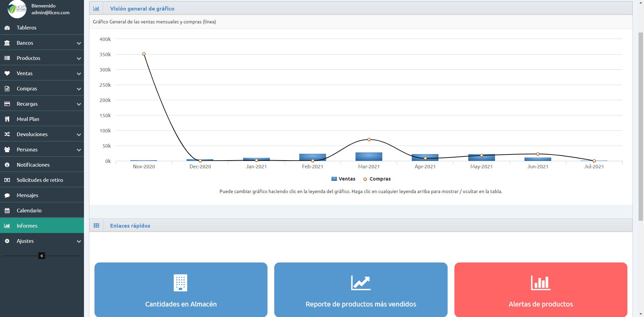Image resolution: width=644 pixels, height=317 pixels.
Task: Toggle Ventas series in chart legend
Action: 343,179
